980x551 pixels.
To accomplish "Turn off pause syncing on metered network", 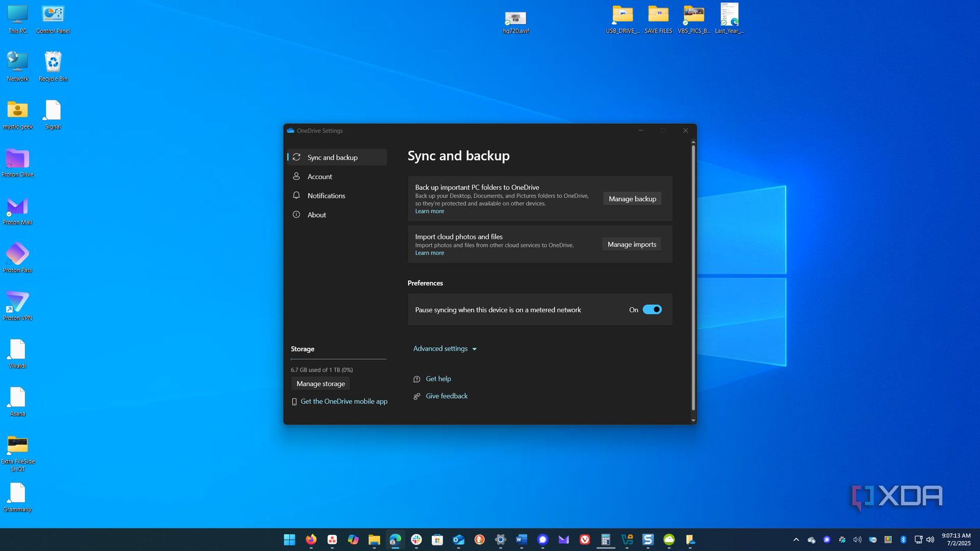I will point(652,309).
